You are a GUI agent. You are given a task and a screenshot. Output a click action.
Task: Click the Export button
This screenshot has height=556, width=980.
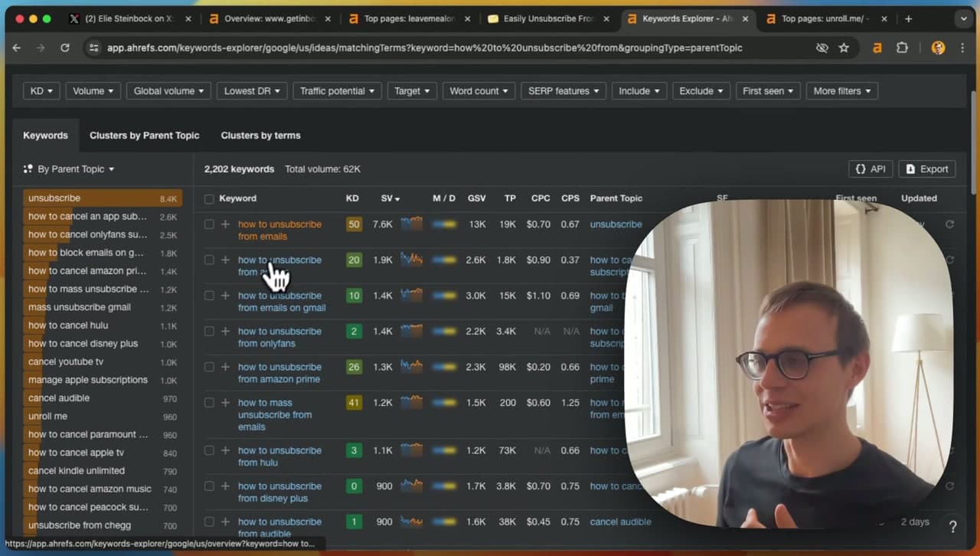coord(926,169)
